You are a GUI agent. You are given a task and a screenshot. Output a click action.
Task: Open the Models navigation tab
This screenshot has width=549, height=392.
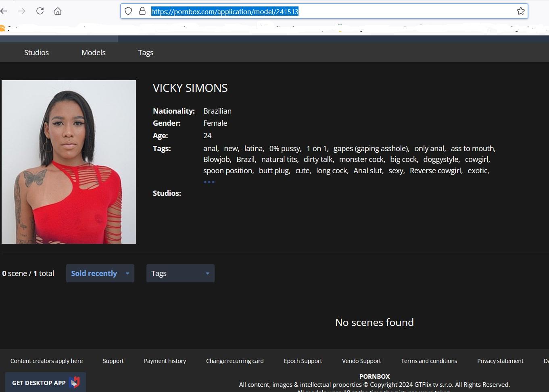pos(94,52)
